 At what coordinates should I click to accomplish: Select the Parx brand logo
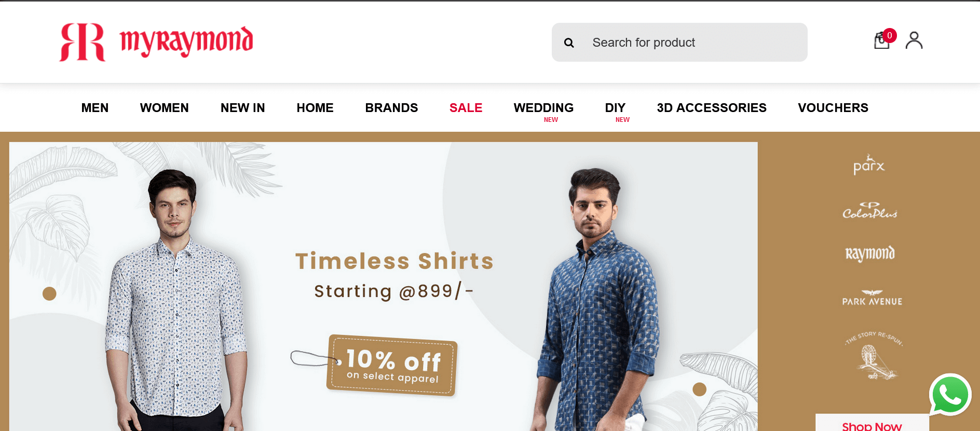(869, 164)
